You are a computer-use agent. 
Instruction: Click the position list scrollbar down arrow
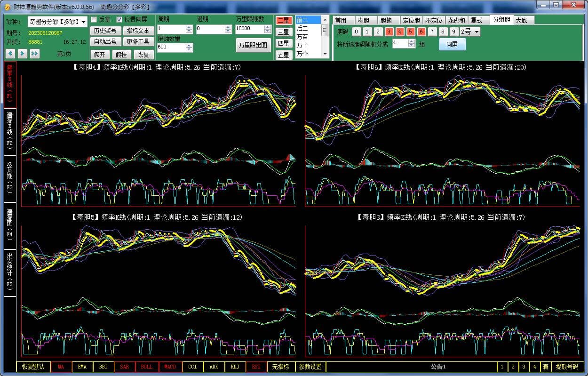click(325, 54)
